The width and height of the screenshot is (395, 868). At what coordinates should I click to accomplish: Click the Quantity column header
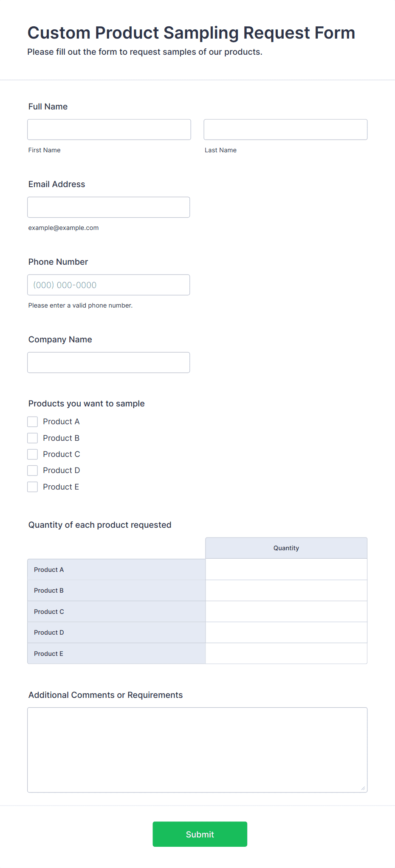286,548
